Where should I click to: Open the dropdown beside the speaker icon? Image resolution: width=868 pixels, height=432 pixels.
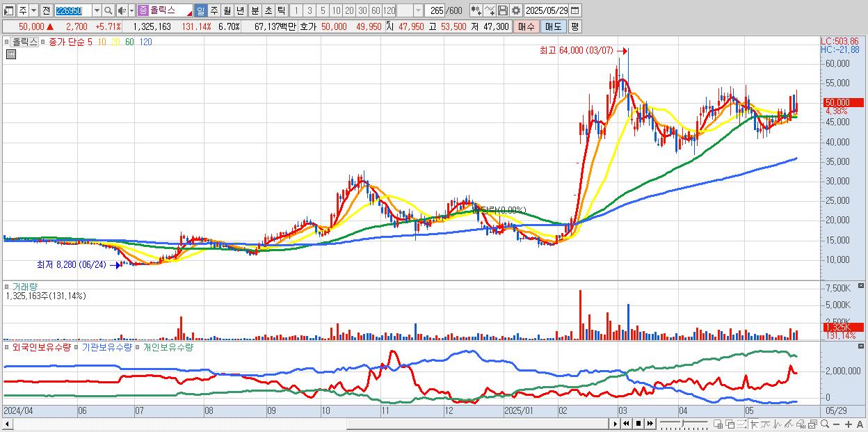131,10
